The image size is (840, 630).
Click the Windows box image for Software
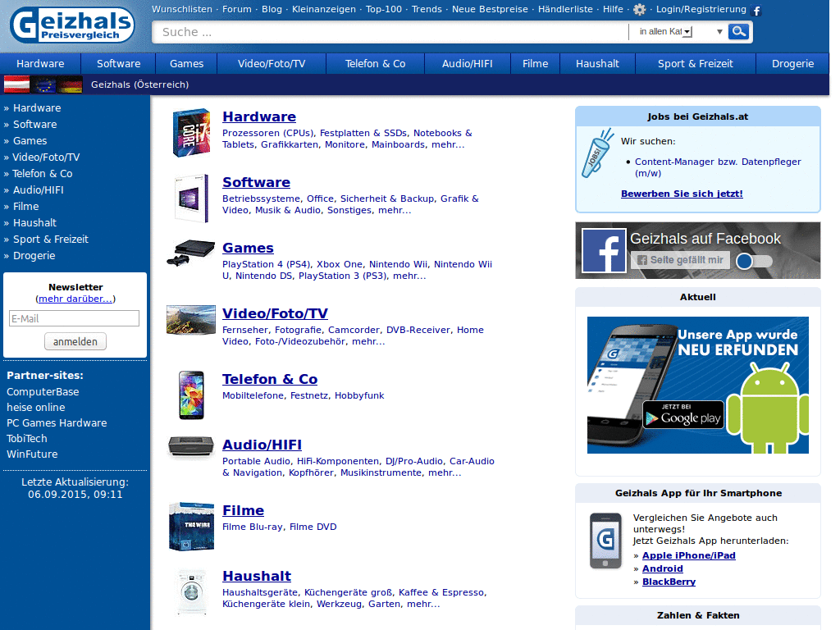click(x=192, y=199)
